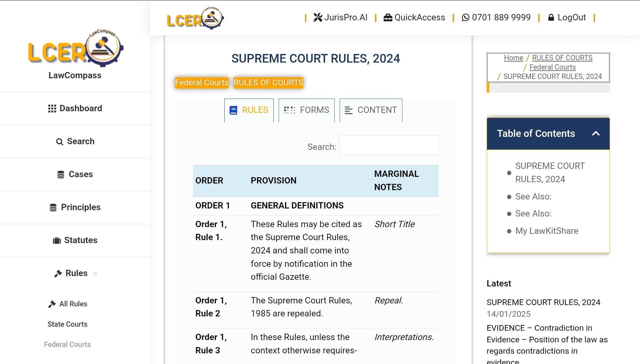This screenshot has height=364, width=640.
Task: Focus the rules Search input field
Action: [x=389, y=145]
